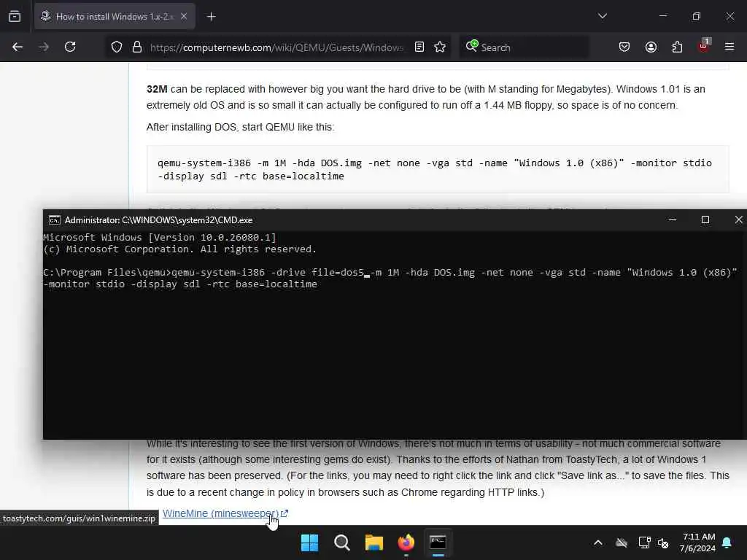The image size is (747, 560).
Task: Go back to the previous page
Action: pos(18,47)
